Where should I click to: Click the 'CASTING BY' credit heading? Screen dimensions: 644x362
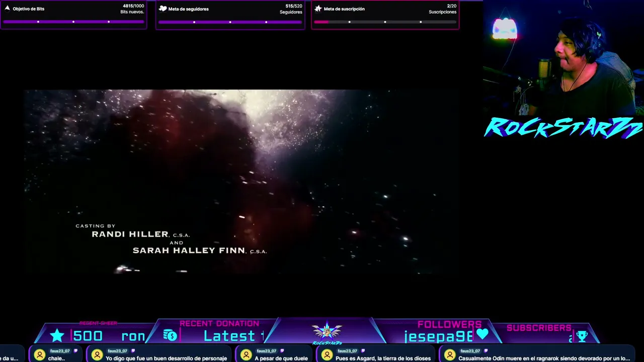coord(96,226)
